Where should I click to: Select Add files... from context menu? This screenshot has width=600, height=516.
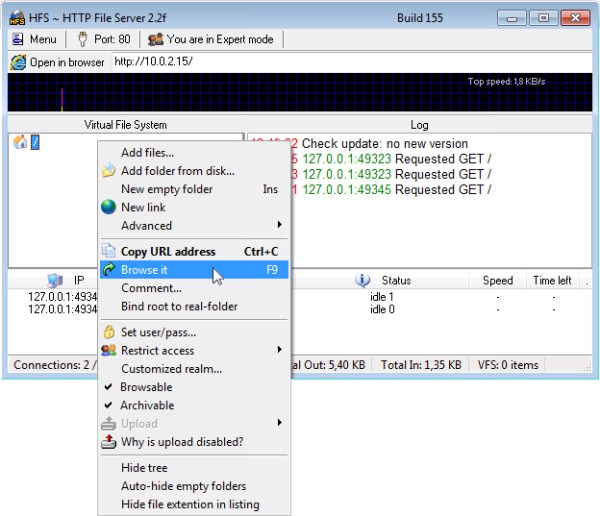click(x=147, y=153)
